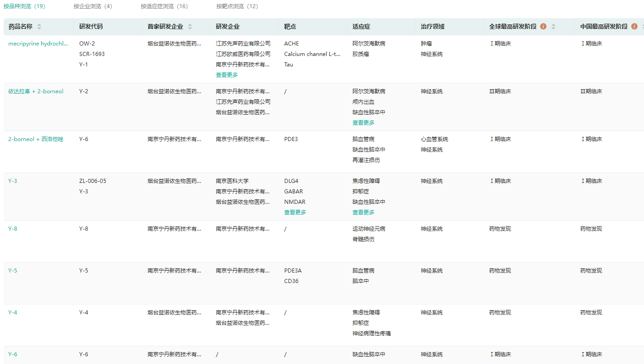This screenshot has width=644, height=364.
Task: Click sort arrows for 全球最高研发阶段
Action: (553, 27)
